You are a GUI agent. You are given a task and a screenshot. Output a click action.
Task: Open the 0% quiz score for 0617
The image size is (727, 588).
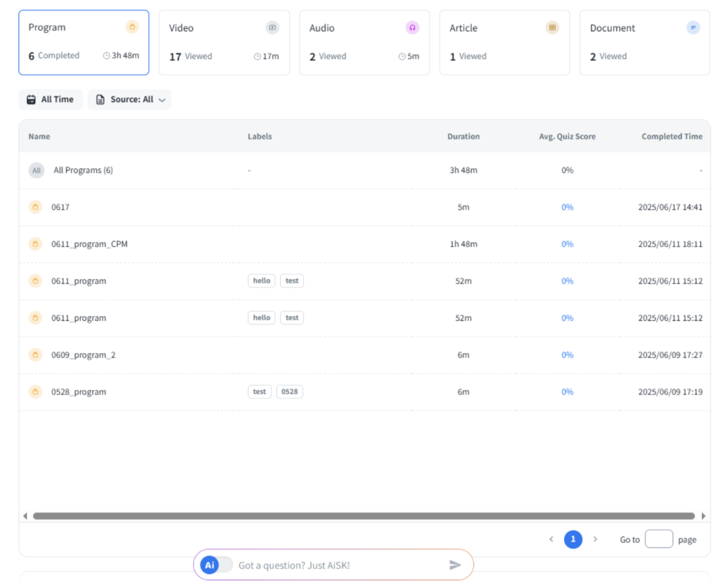[567, 207]
